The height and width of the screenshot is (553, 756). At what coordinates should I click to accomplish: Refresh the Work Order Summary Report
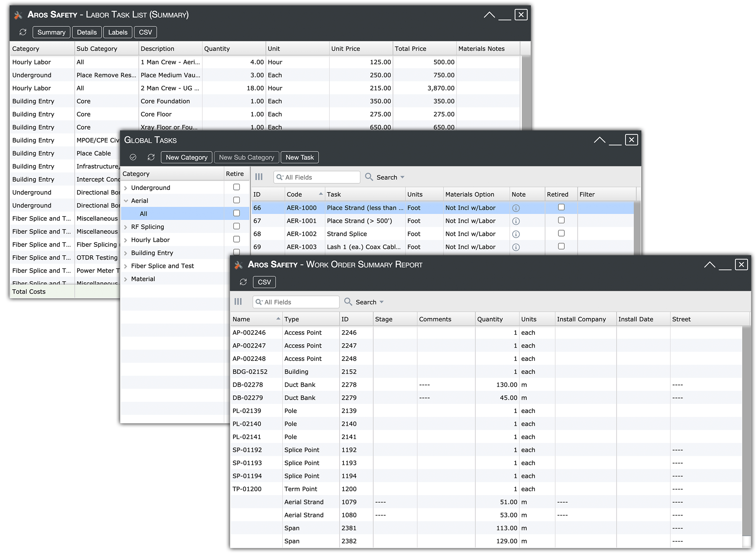(x=243, y=282)
